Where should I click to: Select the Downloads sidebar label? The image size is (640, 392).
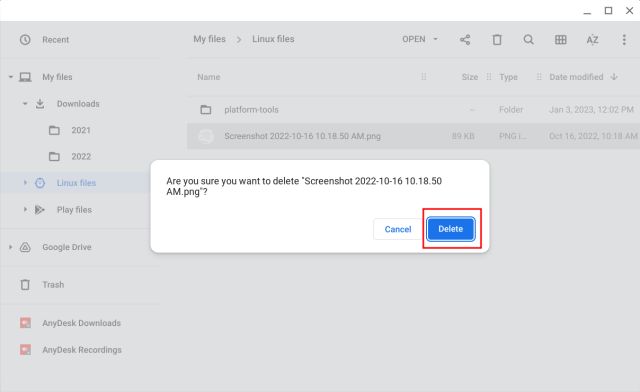pyautogui.click(x=78, y=104)
